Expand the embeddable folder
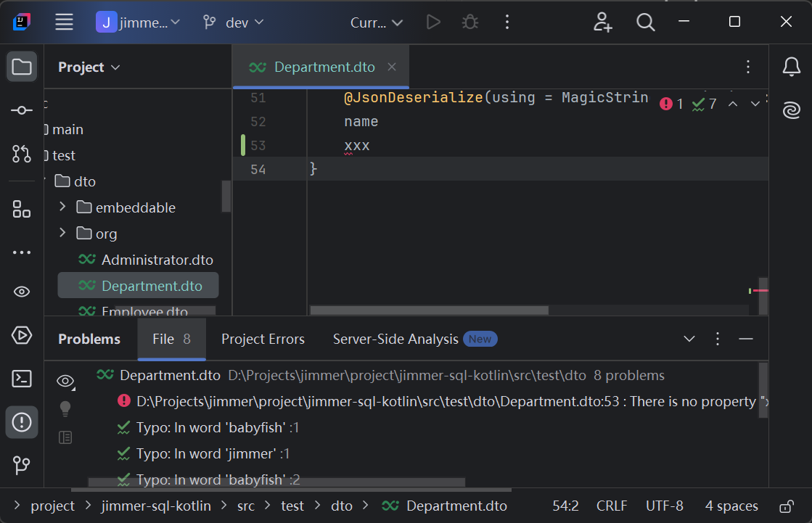 pos(62,207)
